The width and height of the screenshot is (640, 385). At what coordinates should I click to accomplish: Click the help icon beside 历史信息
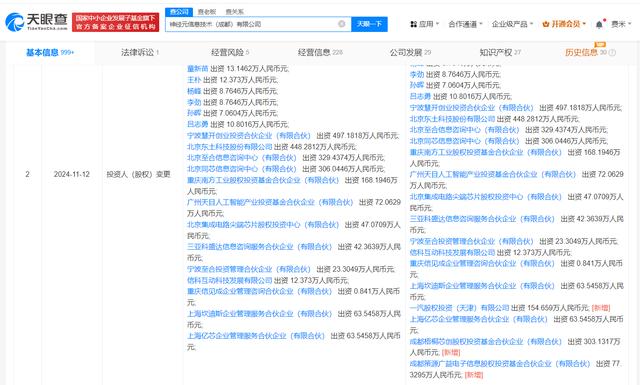(612, 53)
